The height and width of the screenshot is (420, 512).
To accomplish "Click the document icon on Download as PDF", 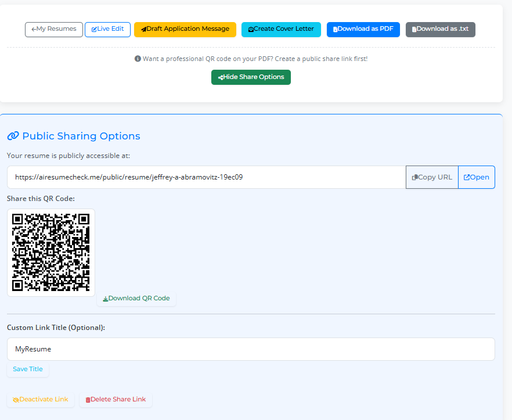I will (x=335, y=29).
